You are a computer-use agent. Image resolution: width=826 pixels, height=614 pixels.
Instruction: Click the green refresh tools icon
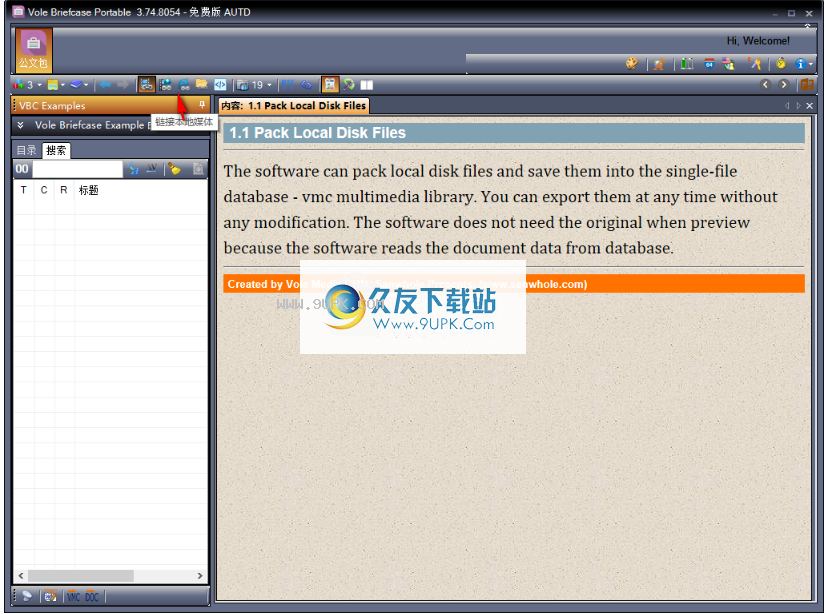point(348,84)
